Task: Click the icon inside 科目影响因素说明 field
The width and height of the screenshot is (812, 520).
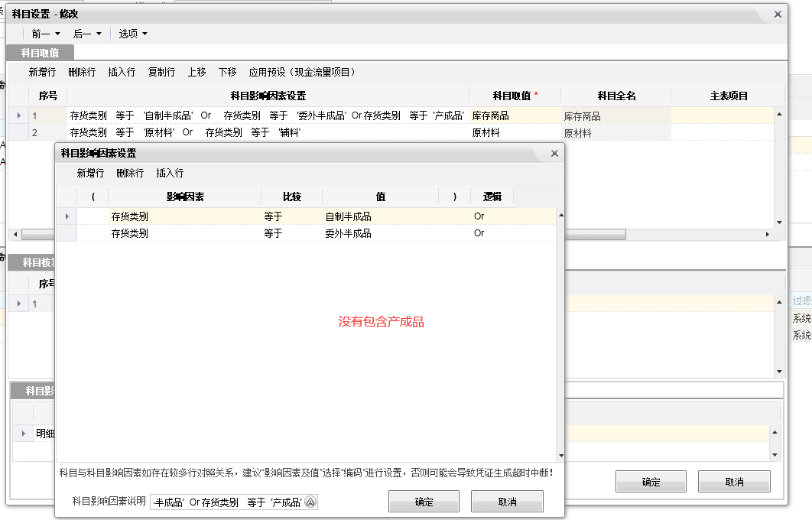Action: 310,502
